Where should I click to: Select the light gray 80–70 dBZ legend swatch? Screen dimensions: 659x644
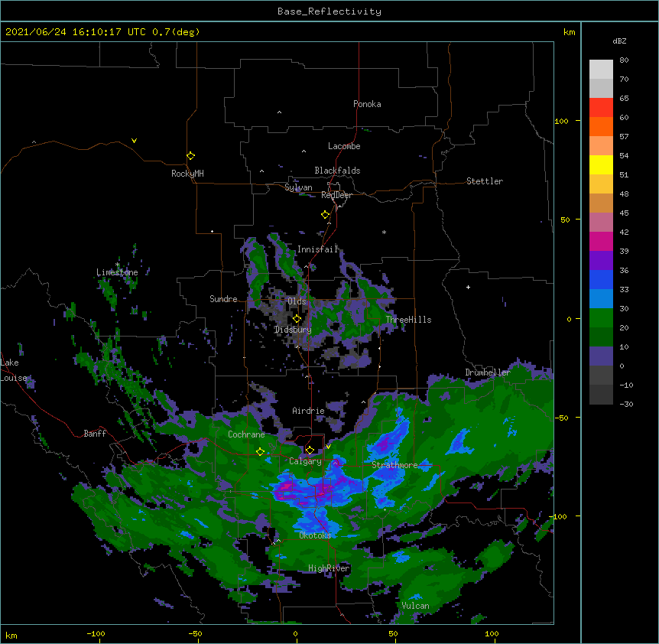point(601,70)
